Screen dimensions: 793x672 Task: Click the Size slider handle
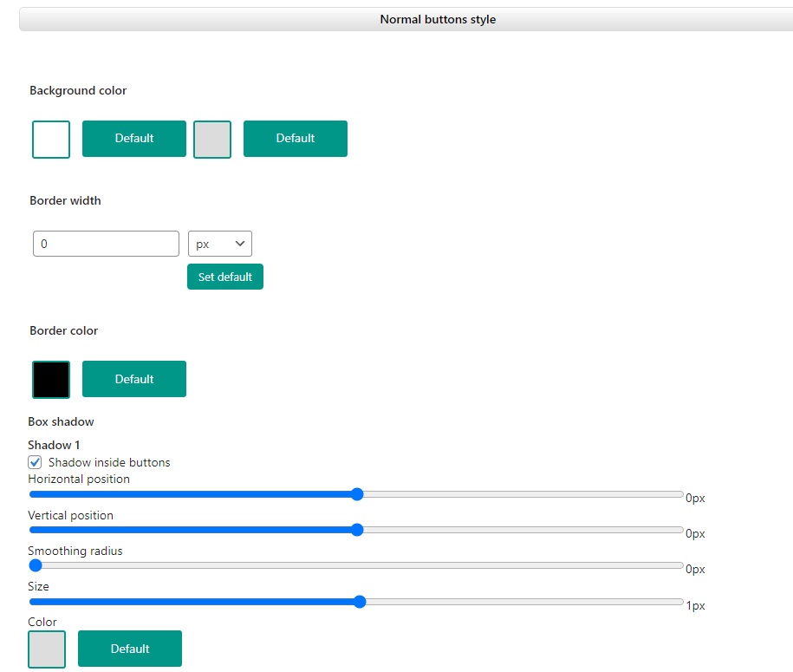tap(360, 602)
